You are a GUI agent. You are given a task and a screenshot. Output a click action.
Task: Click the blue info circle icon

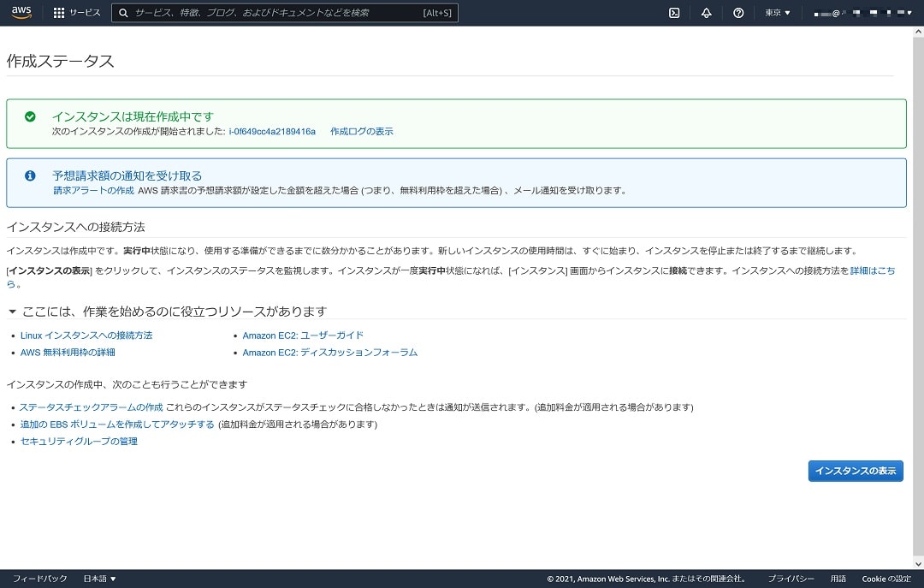(30, 175)
